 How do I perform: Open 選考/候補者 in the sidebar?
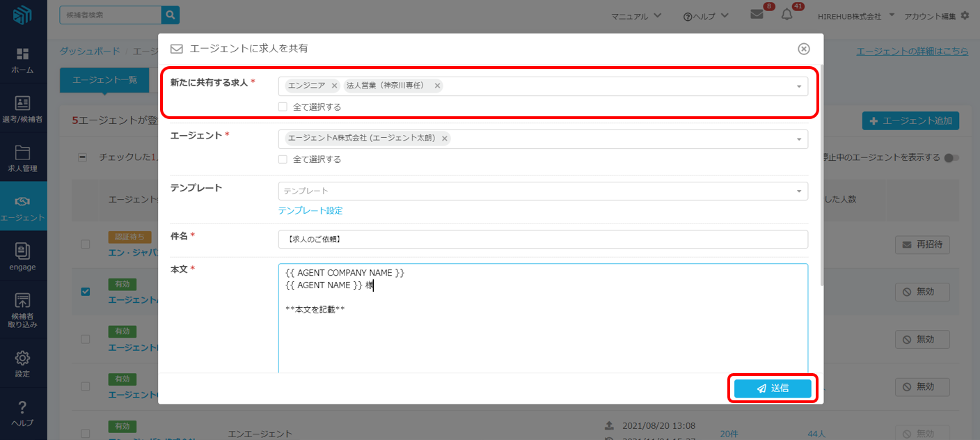coord(23,109)
